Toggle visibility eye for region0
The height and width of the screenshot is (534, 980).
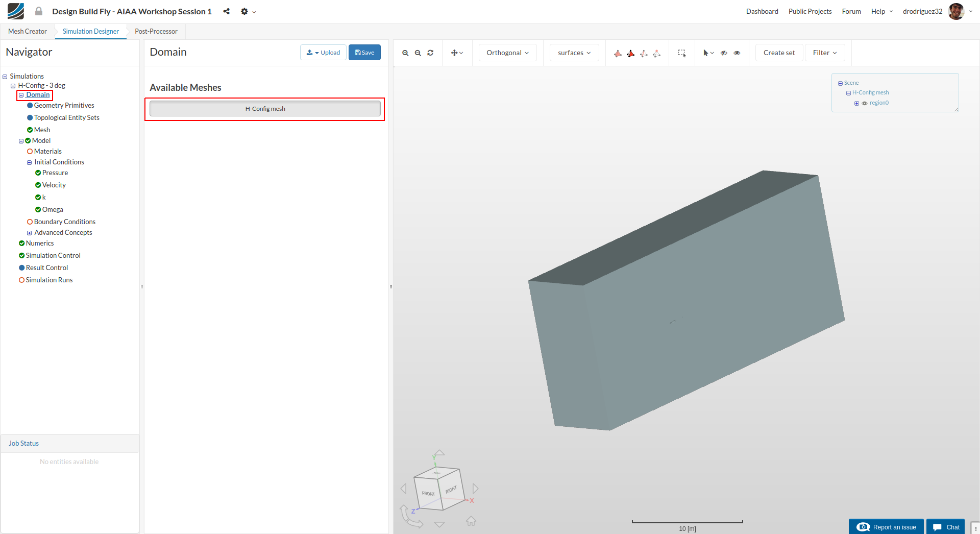[865, 103]
